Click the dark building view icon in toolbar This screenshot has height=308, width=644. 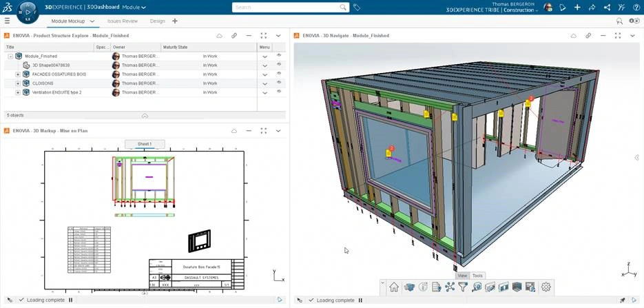tap(517, 287)
